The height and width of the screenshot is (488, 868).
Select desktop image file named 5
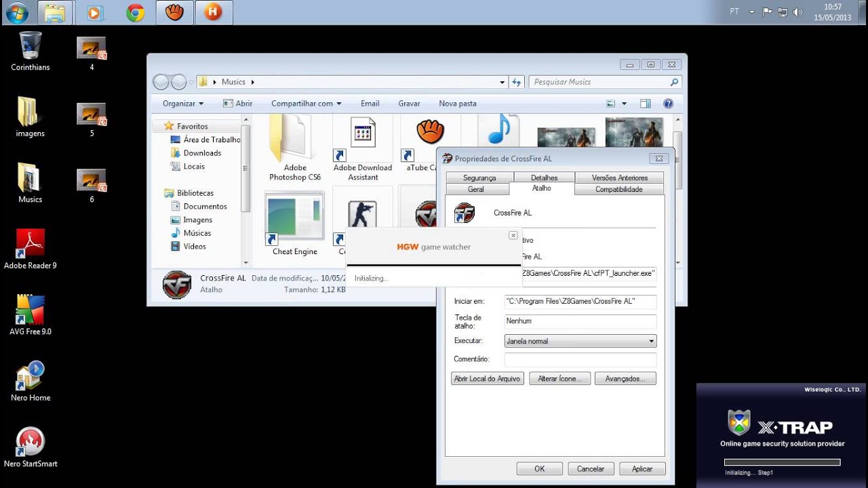tap(92, 119)
